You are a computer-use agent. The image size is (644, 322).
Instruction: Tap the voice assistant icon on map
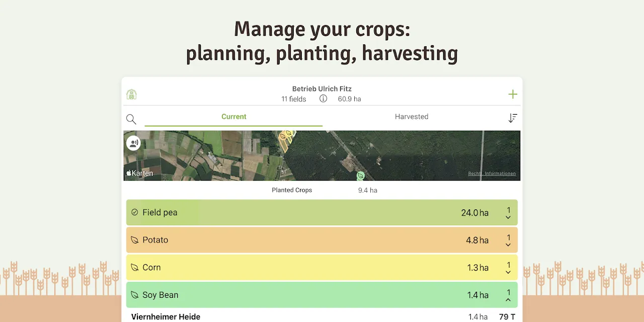pos(133,143)
